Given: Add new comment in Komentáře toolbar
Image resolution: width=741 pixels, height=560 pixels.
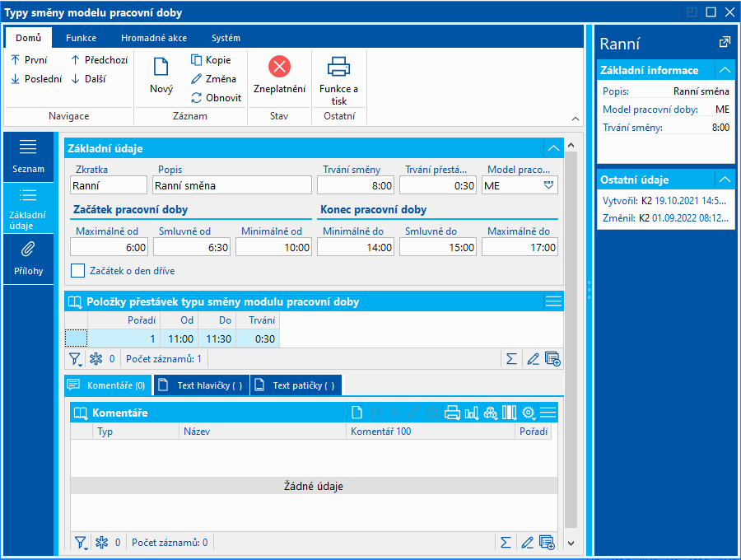Looking at the screenshot, I should pyautogui.click(x=357, y=413).
